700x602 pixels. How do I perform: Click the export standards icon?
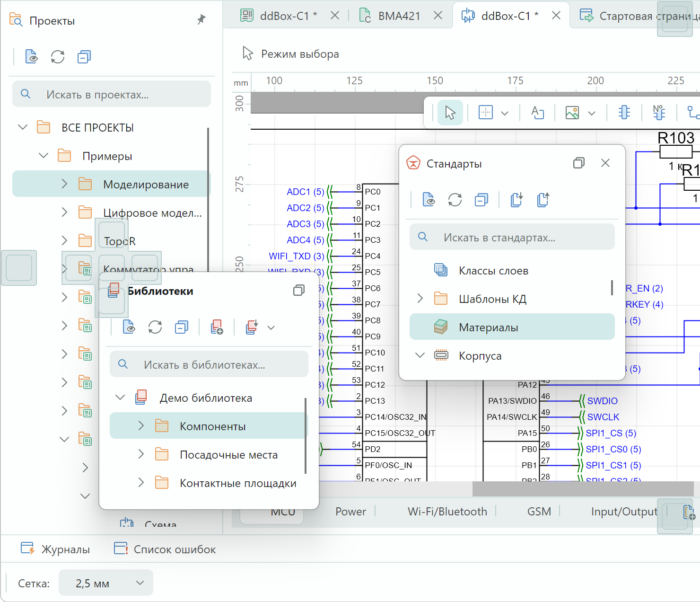pyautogui.click(x=543, y=200)
